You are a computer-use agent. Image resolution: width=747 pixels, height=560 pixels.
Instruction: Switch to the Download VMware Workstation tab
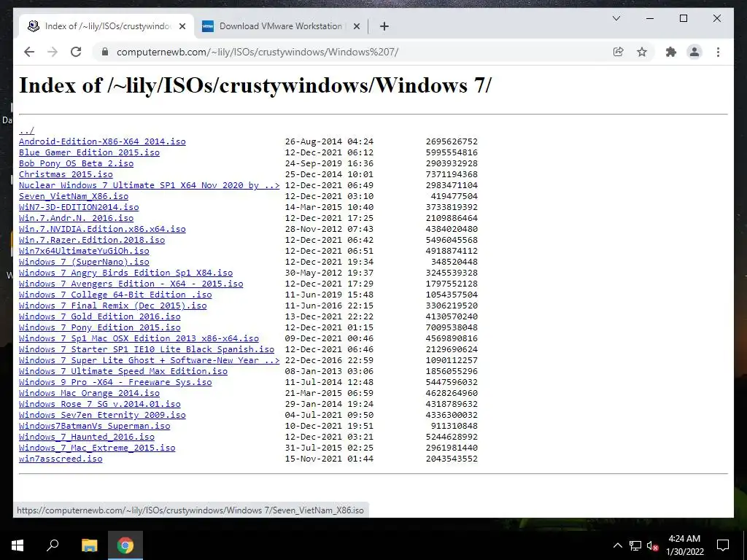(x=281, y=26)
